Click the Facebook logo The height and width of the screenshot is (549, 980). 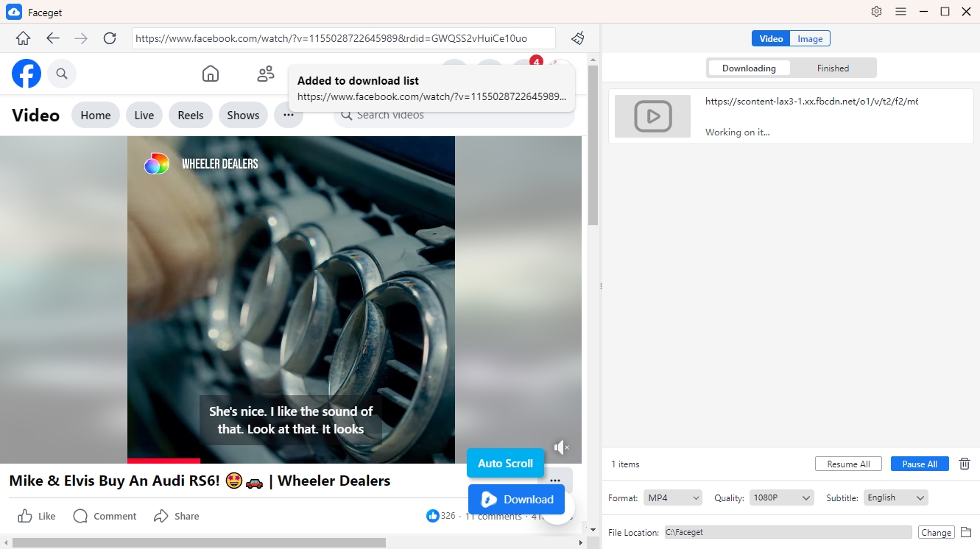click(27, 74)
